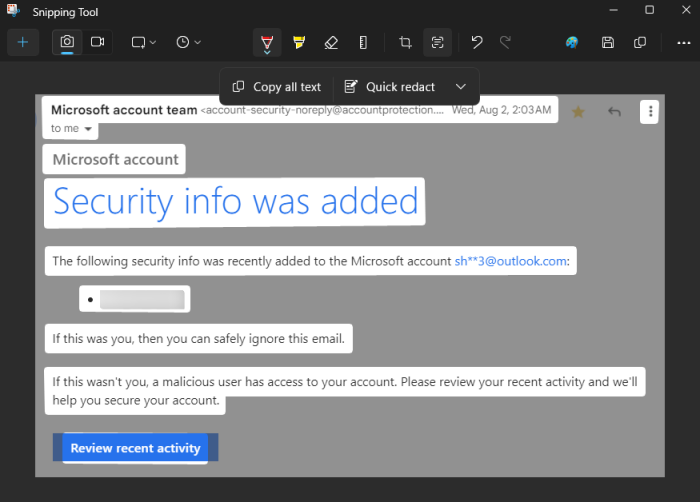Open the delay timer dropdown
Screen dimensions: 700x502
pos(188,42)
